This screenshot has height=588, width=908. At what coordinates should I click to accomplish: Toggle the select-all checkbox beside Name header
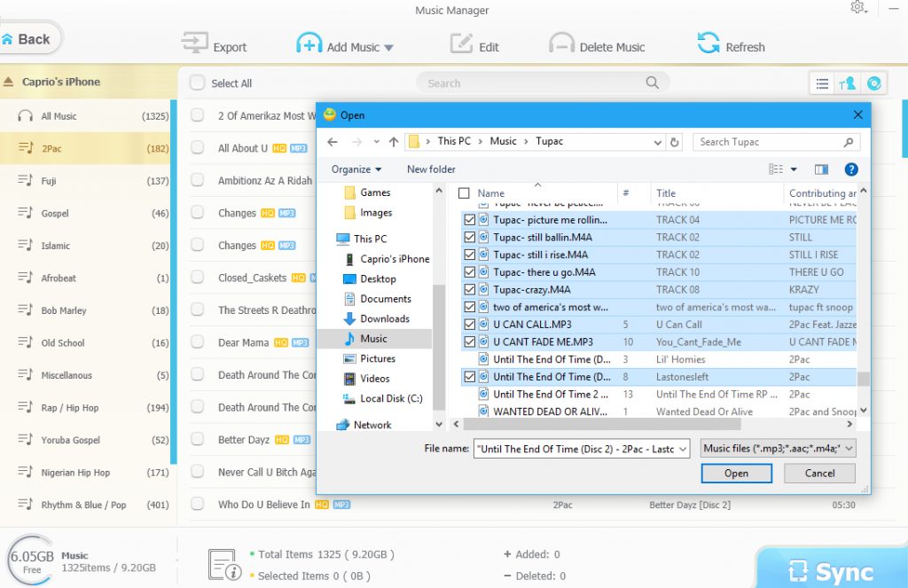click(x=464, y=193)
